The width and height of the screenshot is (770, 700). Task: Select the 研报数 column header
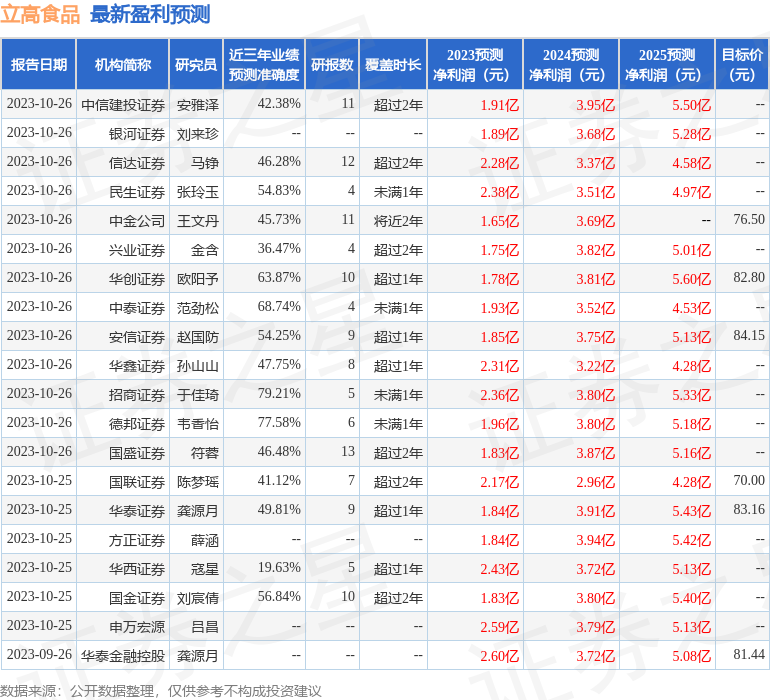[332, 64]
